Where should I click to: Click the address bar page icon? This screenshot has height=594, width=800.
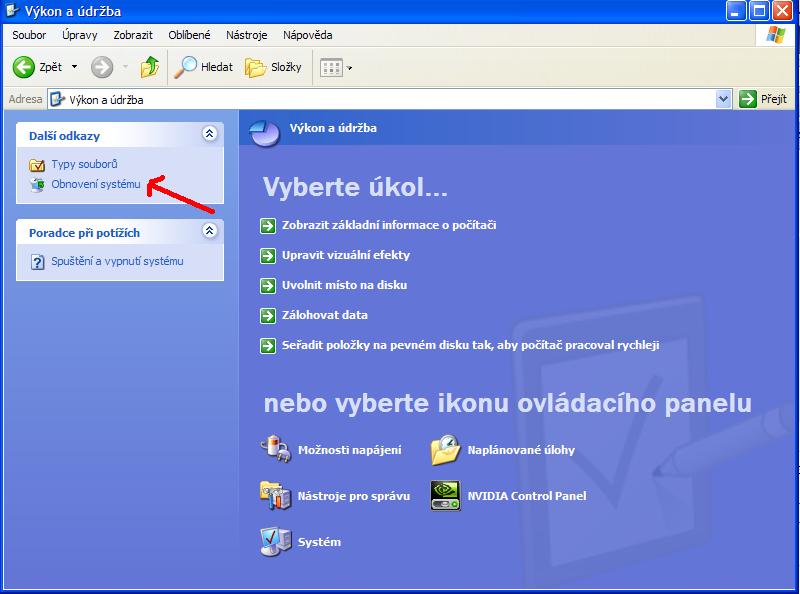click(x=58, y=99)
